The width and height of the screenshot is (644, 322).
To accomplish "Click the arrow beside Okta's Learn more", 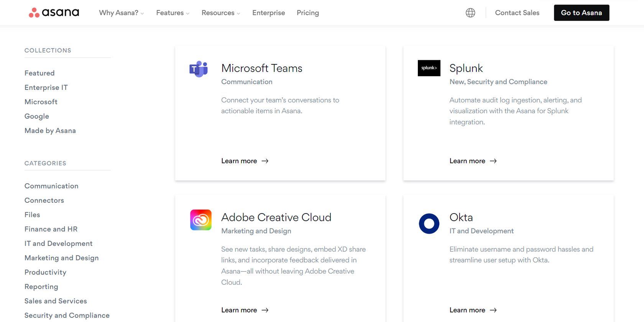I will (x=493, y=310).
